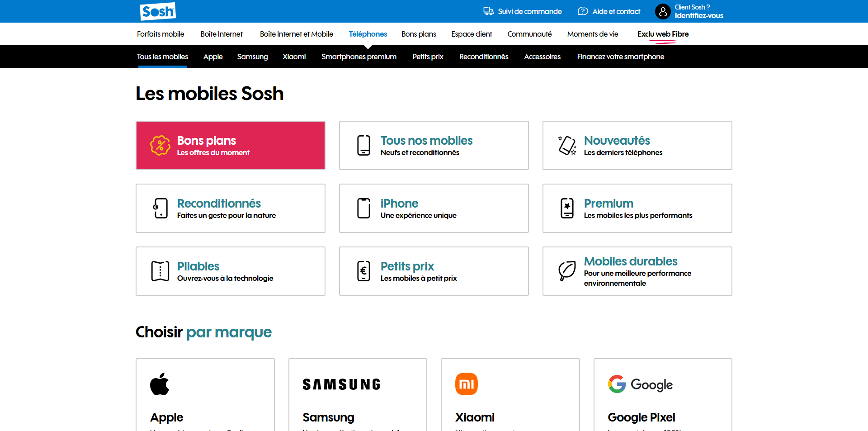Click the delivery truck order tracking icon

488,11
